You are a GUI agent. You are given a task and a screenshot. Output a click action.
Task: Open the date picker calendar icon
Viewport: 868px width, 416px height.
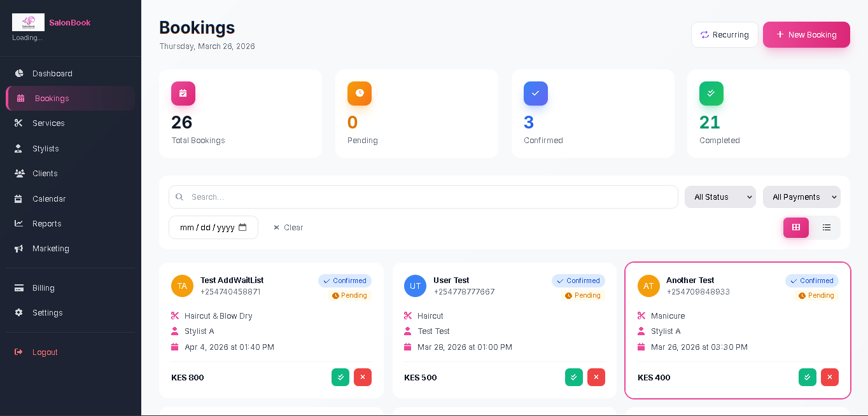coord(242,227)
